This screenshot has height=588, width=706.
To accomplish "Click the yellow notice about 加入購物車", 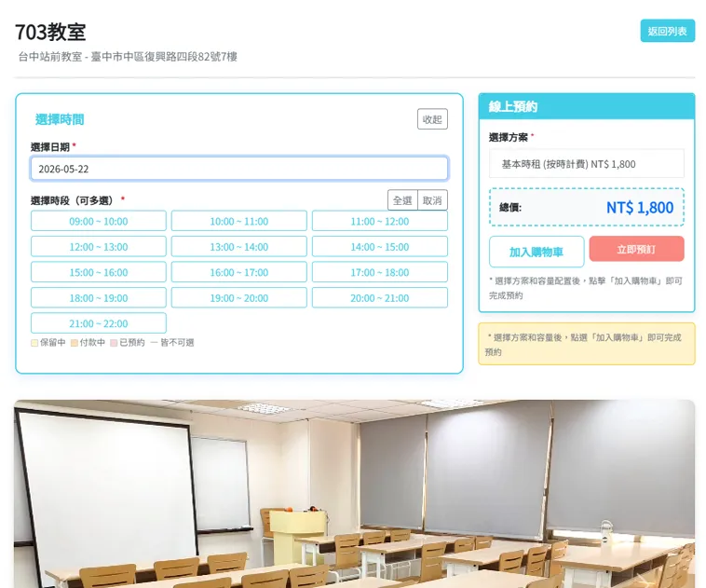I will [586, 344].
